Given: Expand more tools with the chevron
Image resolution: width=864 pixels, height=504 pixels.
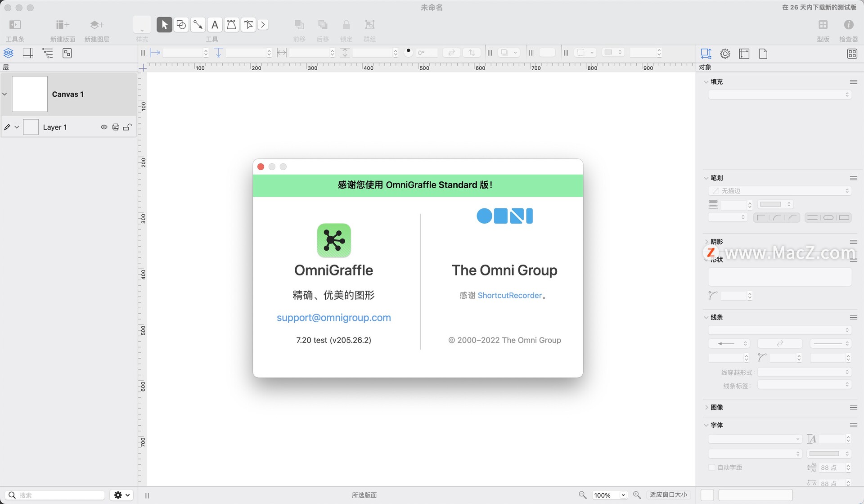Looking at the screenshot, I should click(263, 25).
